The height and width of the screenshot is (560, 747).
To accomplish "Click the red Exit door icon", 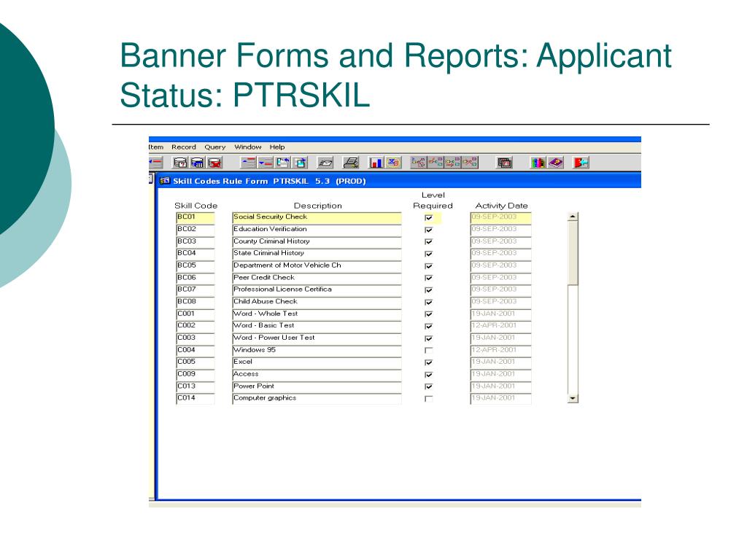I will click(x=581, y=163).
